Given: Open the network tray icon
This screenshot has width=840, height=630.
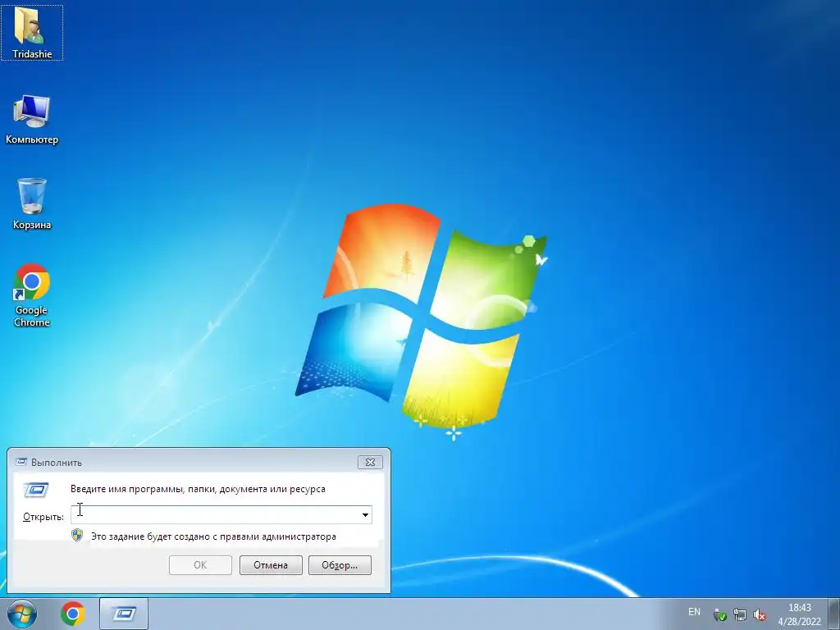Looking at the screenshot, I should pos(740,614).
